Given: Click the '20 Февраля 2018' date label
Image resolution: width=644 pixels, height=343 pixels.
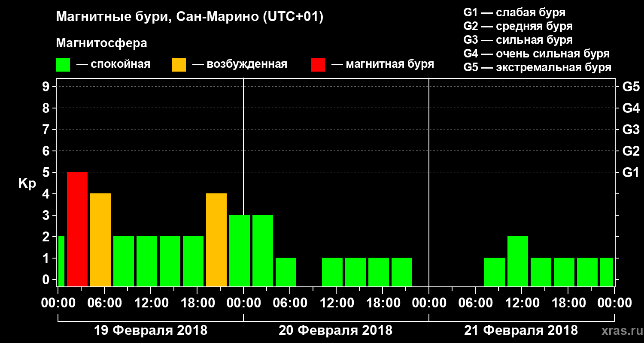Looking at the screenshot, I should (336, 331).
